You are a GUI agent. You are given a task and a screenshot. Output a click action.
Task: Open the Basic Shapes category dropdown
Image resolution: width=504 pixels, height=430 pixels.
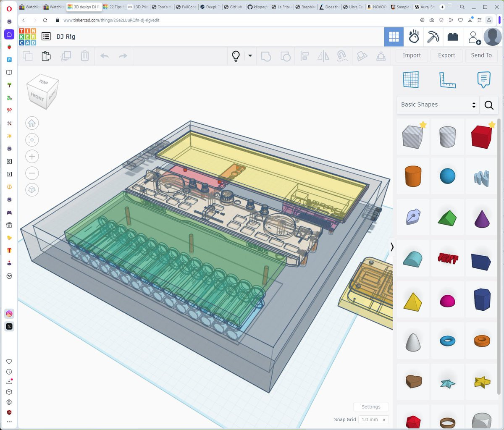click(438, 105)
